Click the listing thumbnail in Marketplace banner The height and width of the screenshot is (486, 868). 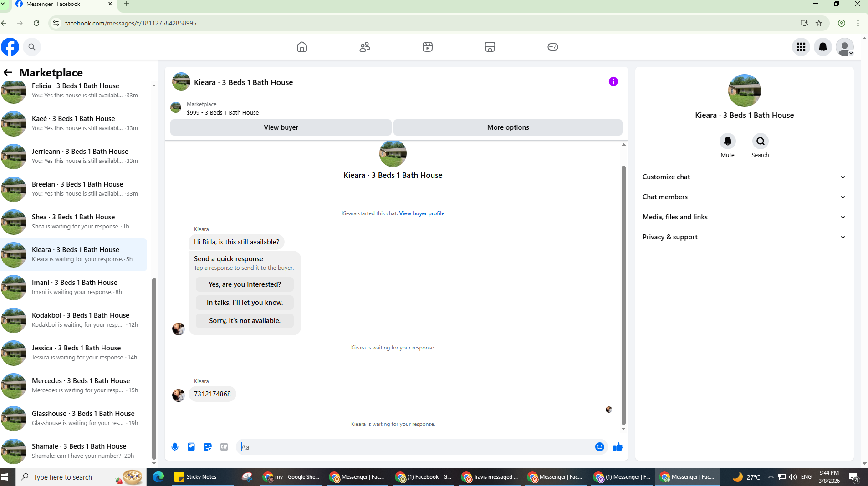coord(176,108)
